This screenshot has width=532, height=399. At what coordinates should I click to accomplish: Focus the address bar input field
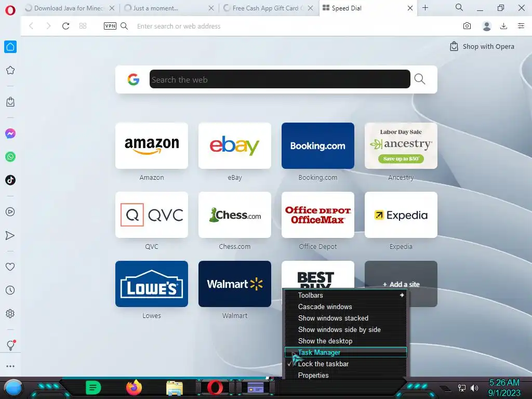[295, 26]
